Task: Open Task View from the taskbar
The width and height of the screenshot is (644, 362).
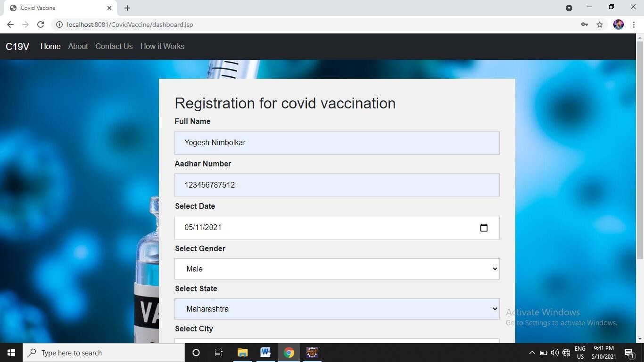Action: 218,353
